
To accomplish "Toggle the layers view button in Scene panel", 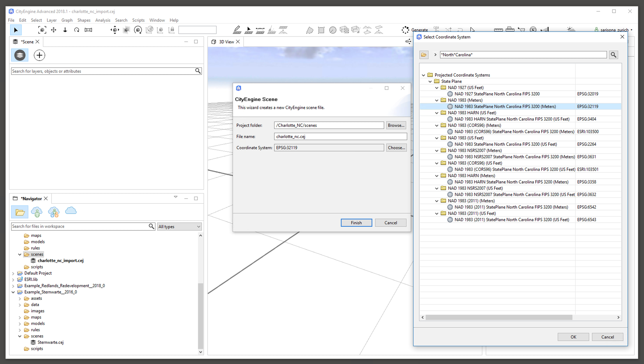I will pos(20,55).
